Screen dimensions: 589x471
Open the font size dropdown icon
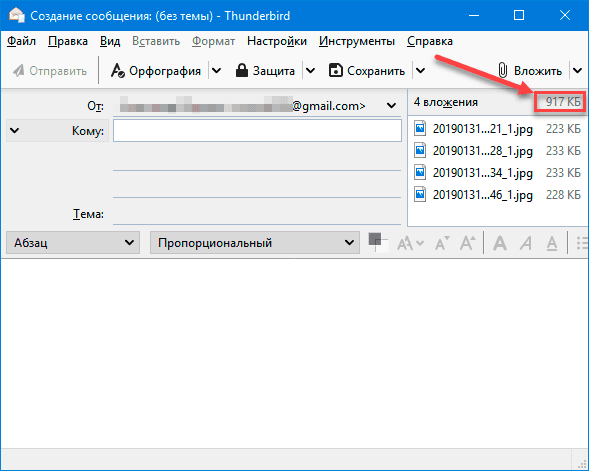click(x=410, y=243)
